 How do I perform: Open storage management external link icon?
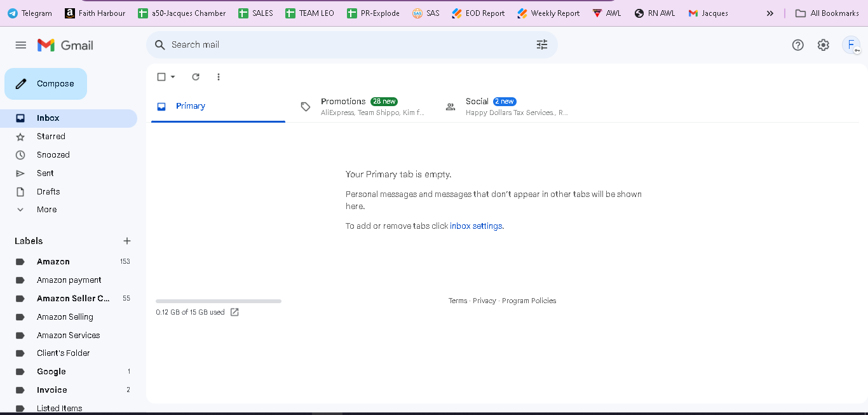pyautogui.click(x=234, y=312)
